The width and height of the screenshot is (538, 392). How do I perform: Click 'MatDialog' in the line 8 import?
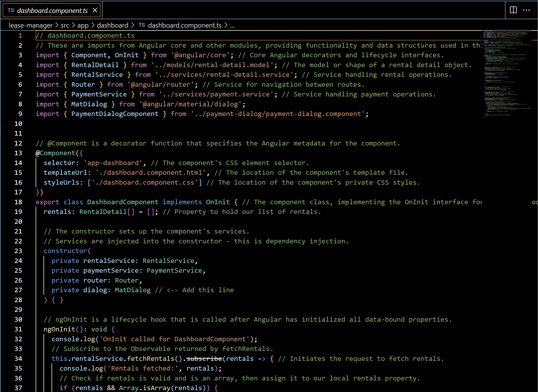(x=89, y=104)
